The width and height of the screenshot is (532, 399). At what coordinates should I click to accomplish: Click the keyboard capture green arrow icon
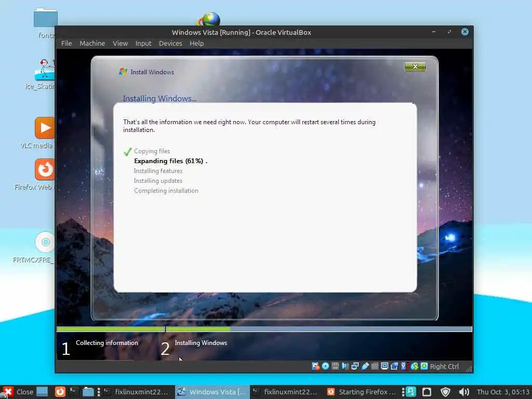click(x=424, y=366)
